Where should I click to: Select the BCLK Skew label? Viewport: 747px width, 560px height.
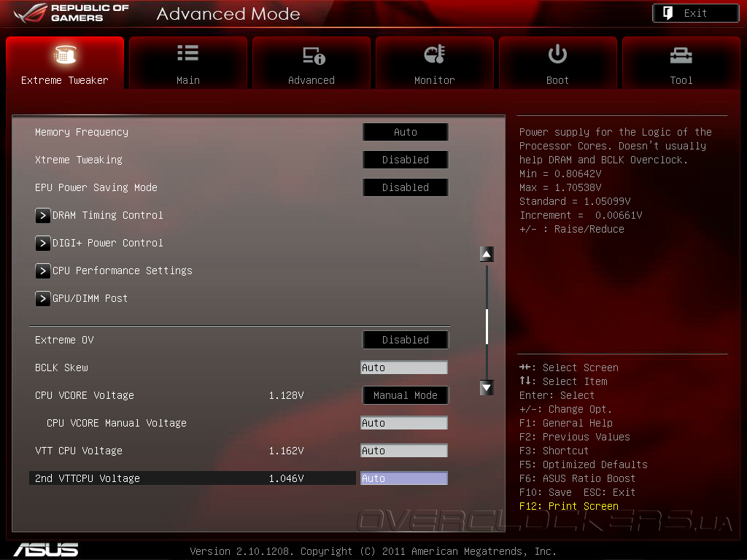(61, 367)
